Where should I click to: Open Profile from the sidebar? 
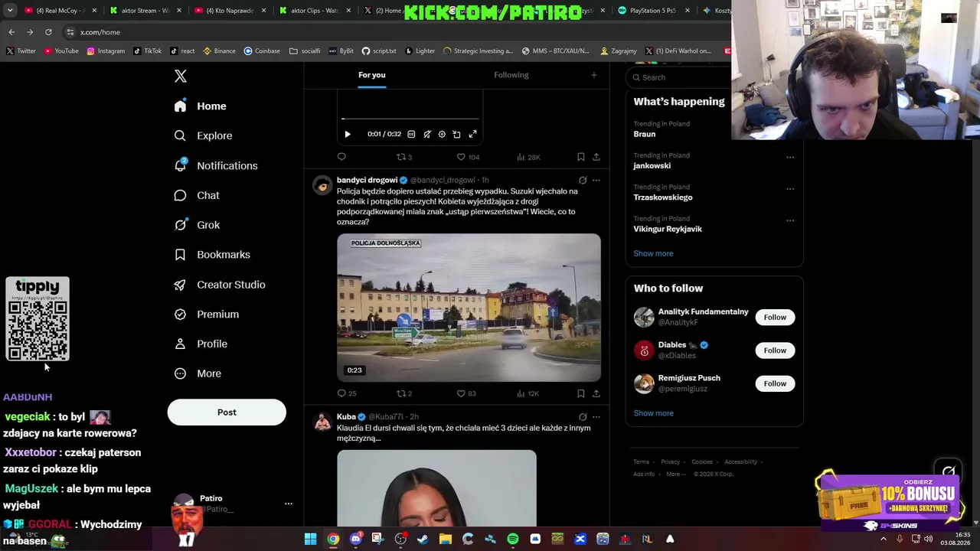201,344
